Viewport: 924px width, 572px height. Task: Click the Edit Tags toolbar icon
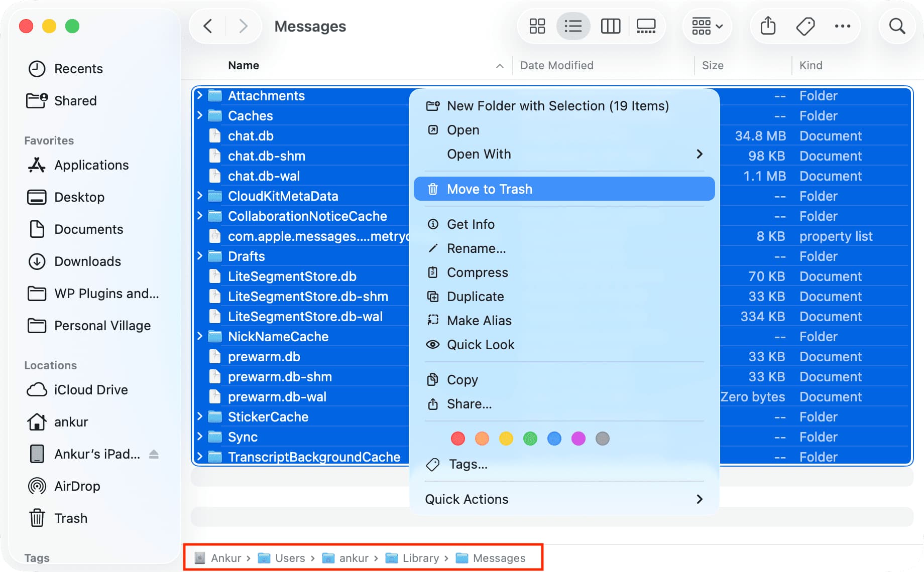pos(805,26)
